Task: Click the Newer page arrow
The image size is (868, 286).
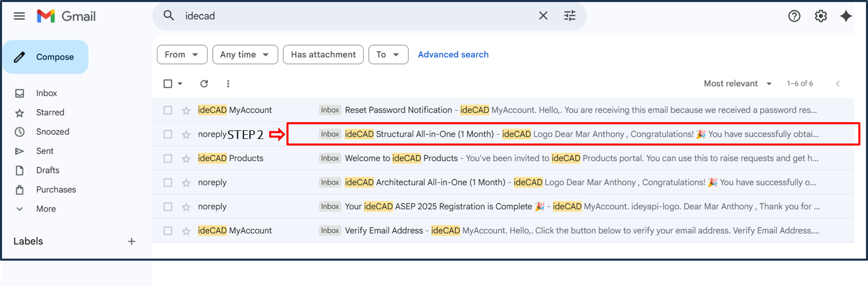Action: click(x=838, y=84)
